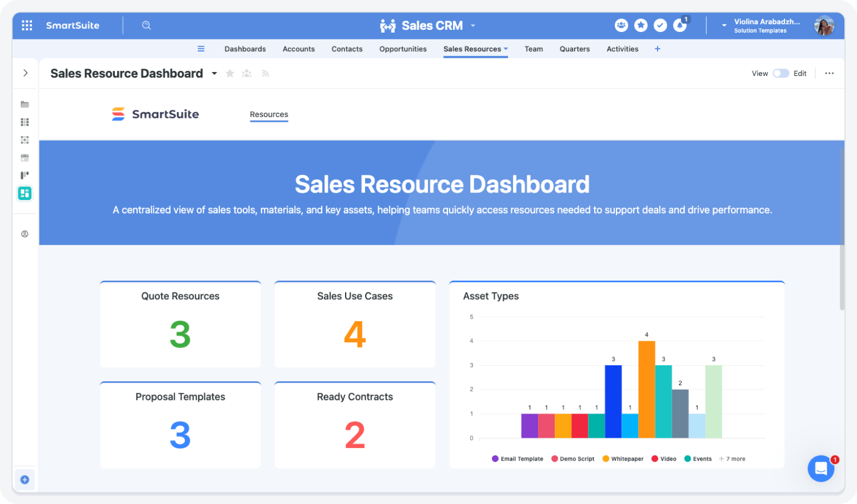The height and width of the screenshot is (504, 857).
Task: Expand the left sidebar chevron
Action: click(25, 73)
